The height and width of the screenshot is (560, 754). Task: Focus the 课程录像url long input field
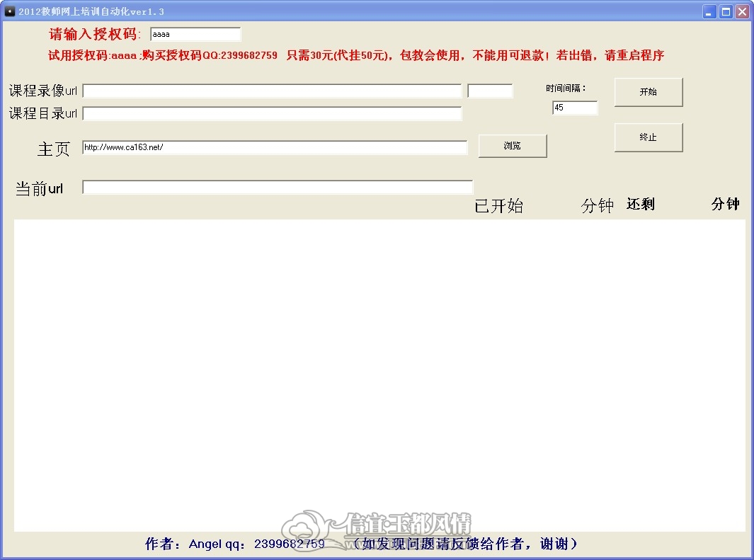tap(272, 91)
